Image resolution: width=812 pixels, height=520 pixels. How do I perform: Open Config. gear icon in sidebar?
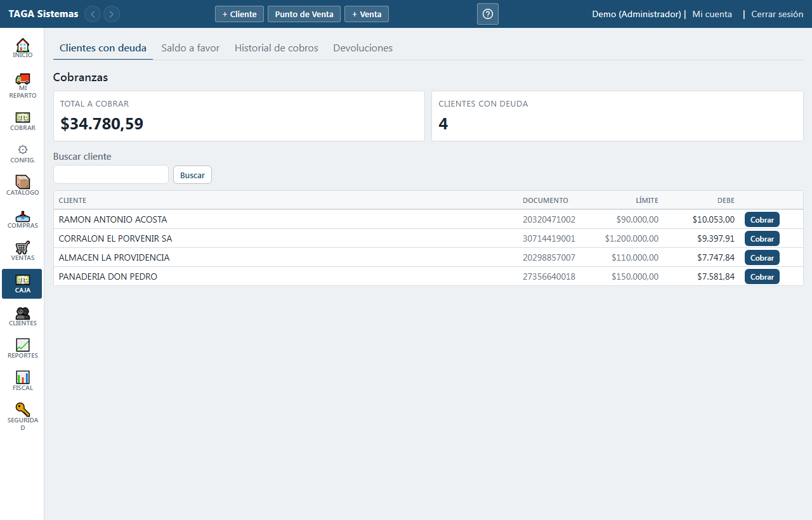pos(22,153)
